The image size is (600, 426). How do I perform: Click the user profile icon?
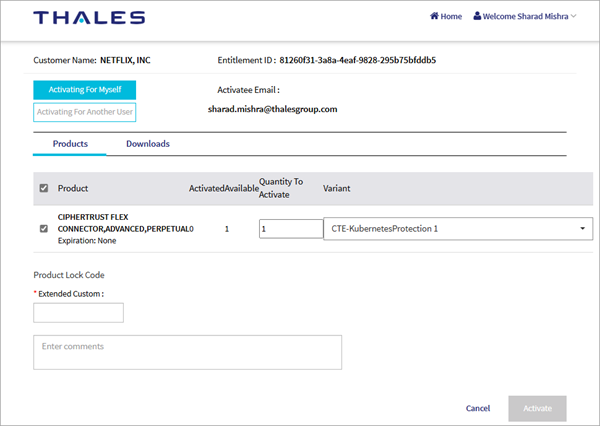477,17
